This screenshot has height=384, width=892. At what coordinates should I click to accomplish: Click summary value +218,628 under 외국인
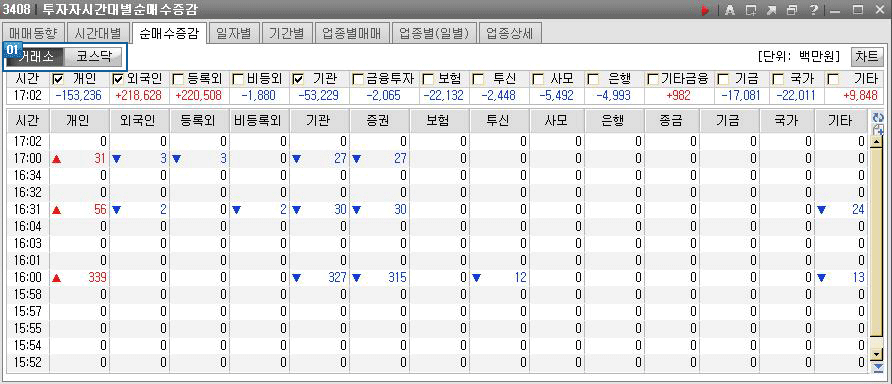[x=138, y=96]
